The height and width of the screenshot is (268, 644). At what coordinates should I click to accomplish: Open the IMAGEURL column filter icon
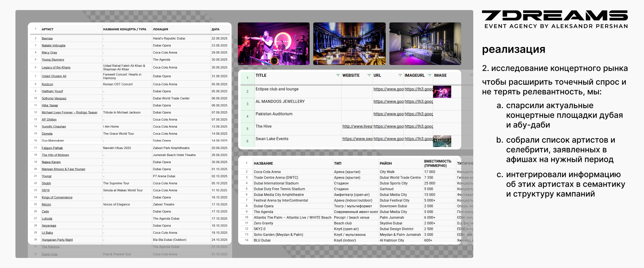(x=430, y=75)
